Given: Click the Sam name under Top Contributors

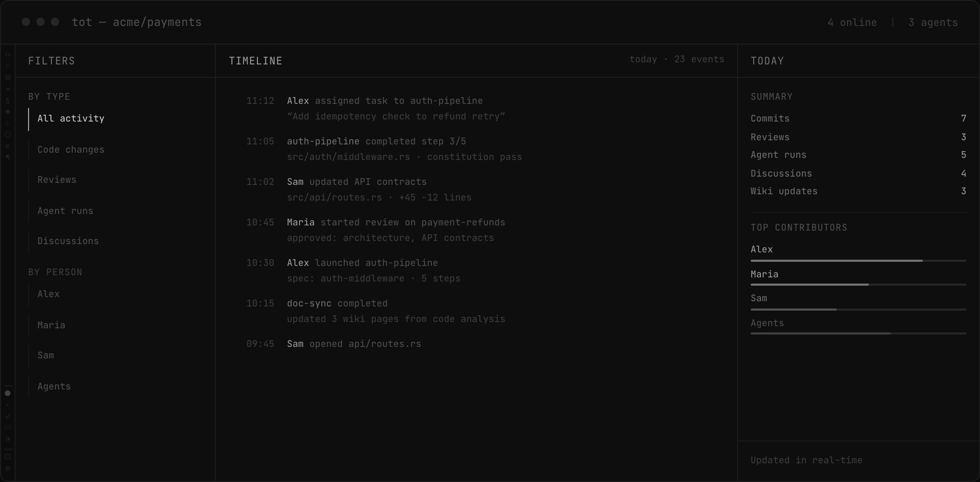Looking at the screenshot, I should (759, 299).
